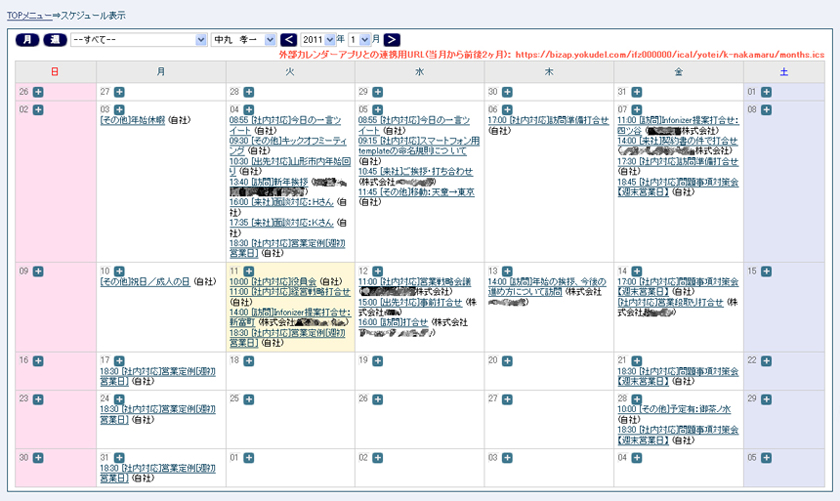
Task: Open 祝日／成人の日 event on January 10
Action: [145, 283]
